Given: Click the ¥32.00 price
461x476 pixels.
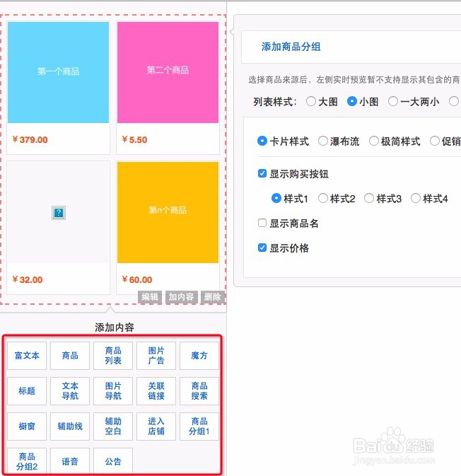Looking at the screenshot, I should coord(28,279).
